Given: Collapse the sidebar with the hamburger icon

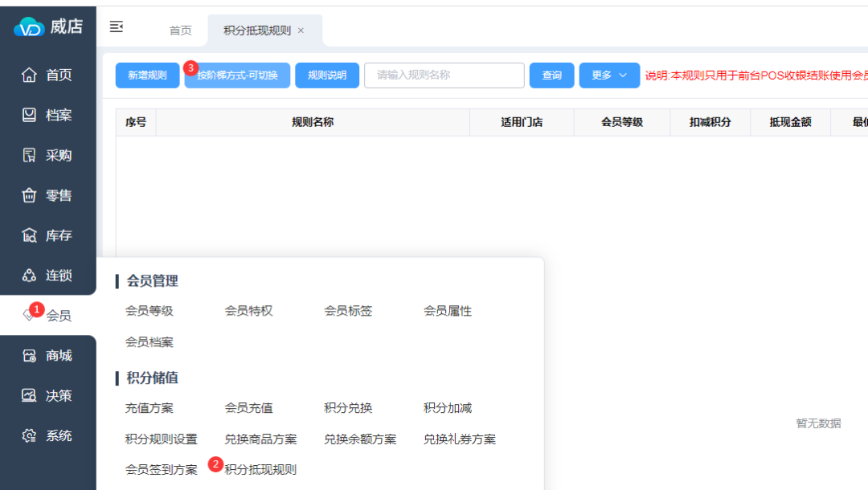Looking at the screenshot, I should coord(117,27).
